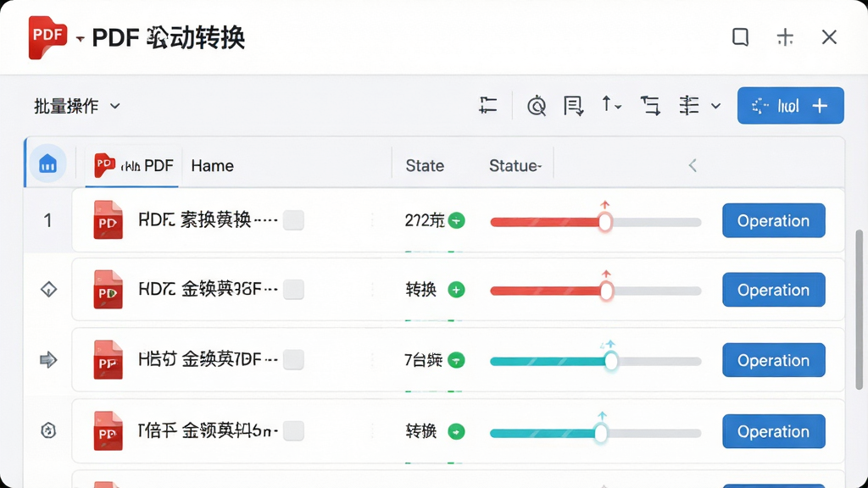Click the square window icon in title bar
This screenshot has height=488, width=868.
740,37
